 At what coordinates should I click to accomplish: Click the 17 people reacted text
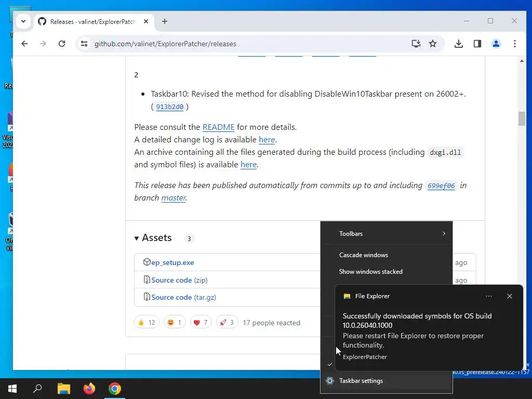pos(271,323)
